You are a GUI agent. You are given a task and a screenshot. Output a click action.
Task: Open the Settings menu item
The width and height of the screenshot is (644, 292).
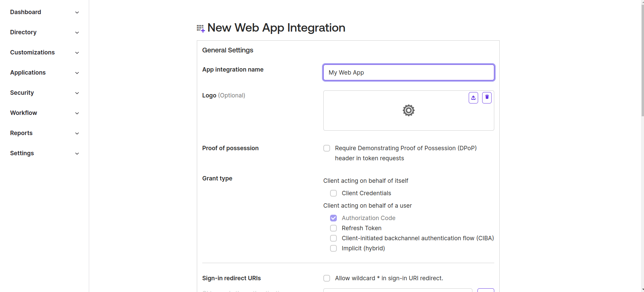click(22, 153)
